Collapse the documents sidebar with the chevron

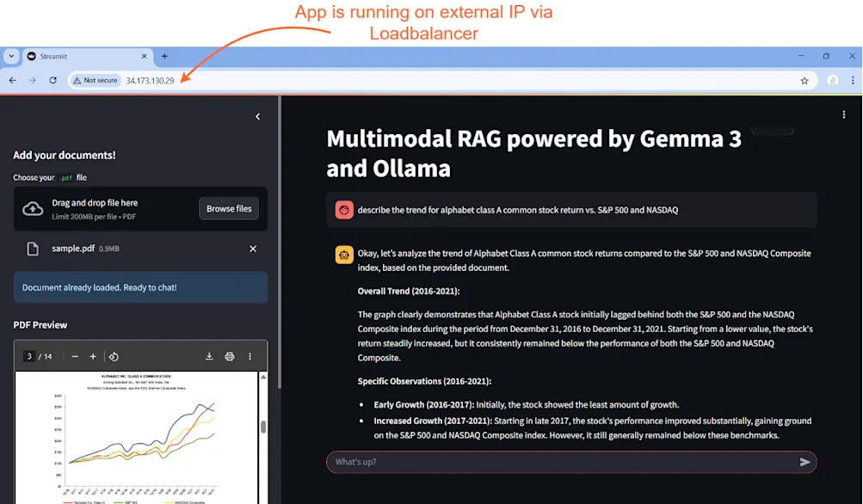256,115
